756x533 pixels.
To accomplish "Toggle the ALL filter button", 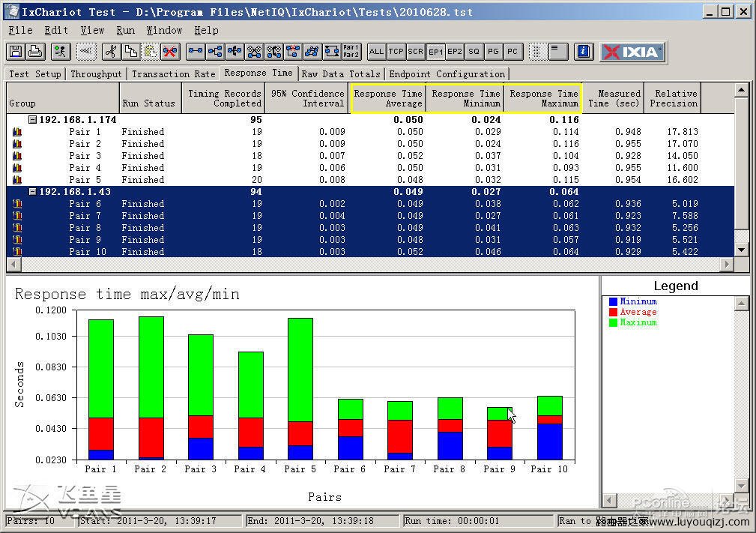I will coord(376,52).
